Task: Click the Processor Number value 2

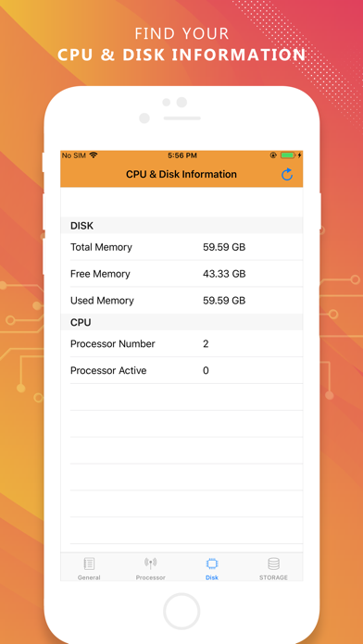Action: 206,344
